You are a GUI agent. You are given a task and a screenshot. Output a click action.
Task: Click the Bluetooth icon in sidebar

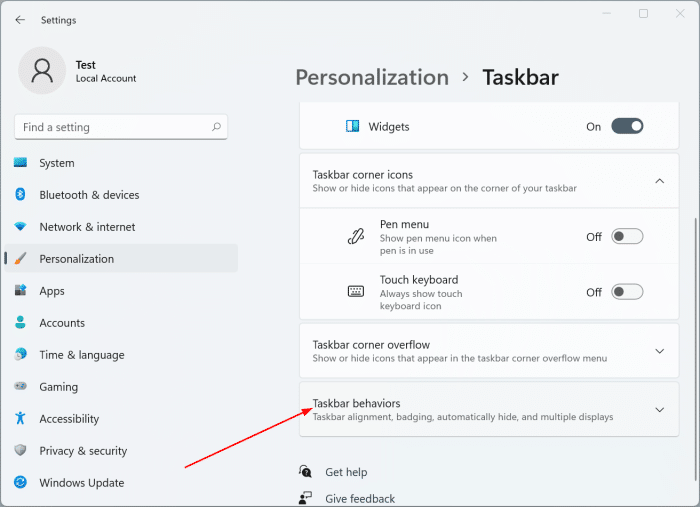[x=20, y=194]
